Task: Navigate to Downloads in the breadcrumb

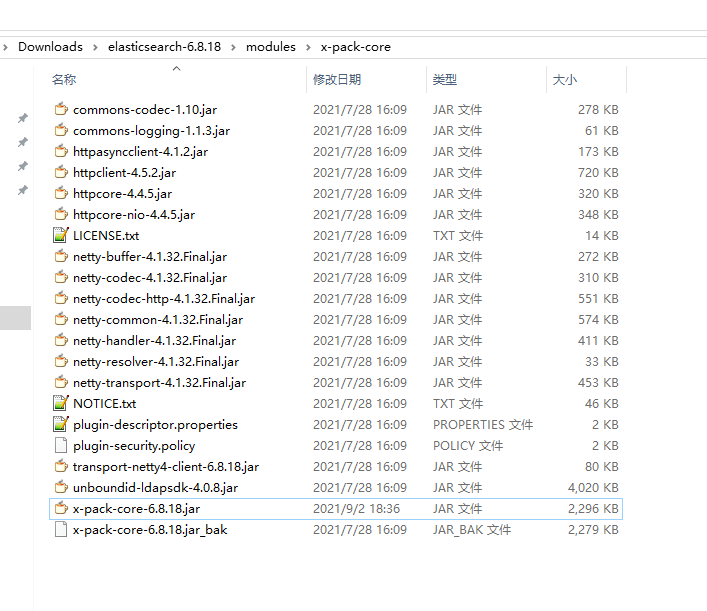Action: [x=50, y=46]
